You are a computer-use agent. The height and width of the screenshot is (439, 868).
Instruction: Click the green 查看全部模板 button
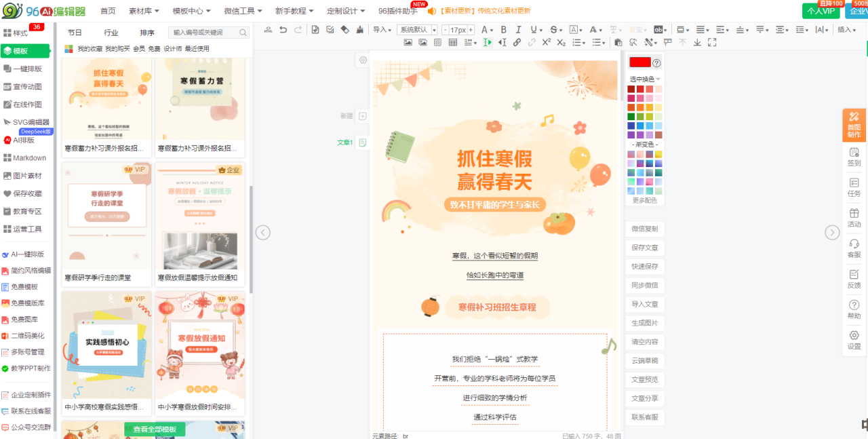(x=155, y=429)
